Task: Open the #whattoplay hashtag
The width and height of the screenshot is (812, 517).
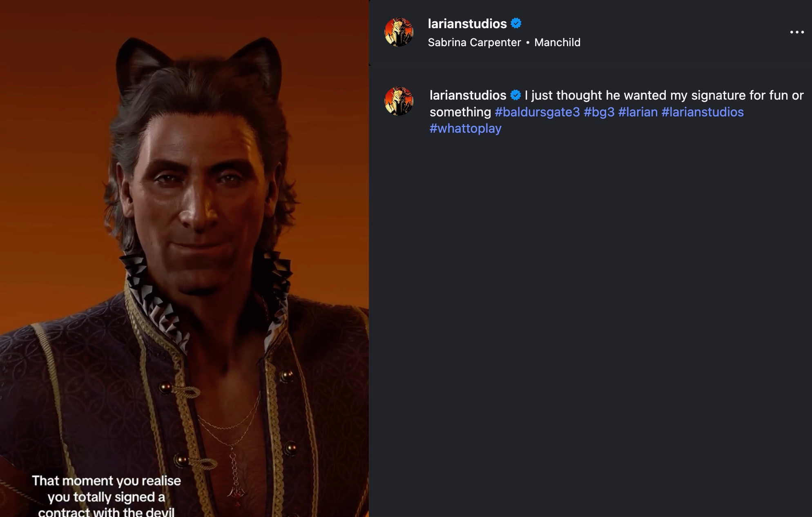Action: pos(465,128)
